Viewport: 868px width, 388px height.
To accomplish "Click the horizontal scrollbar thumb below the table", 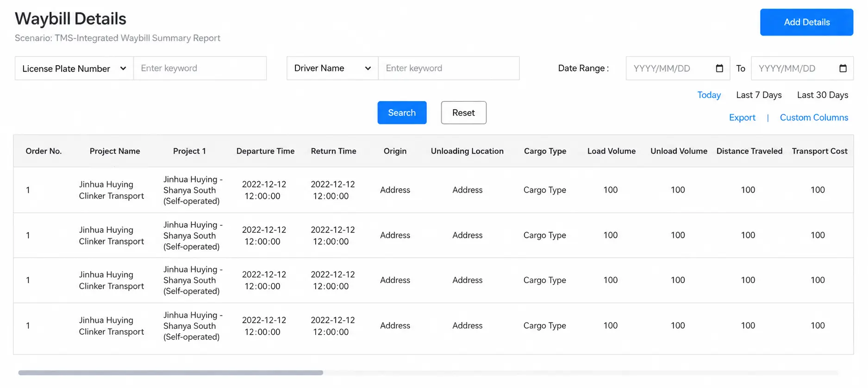I will click(x=170, y=373).
